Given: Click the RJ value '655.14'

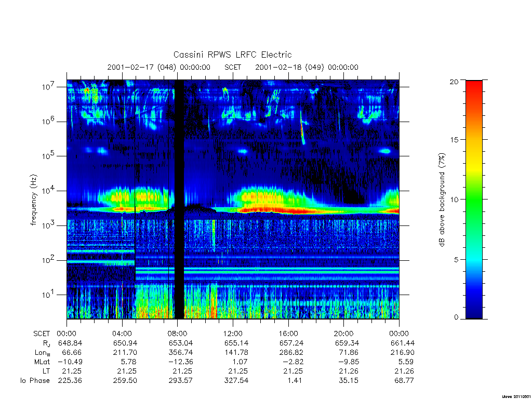Looking at the screenshot, I should coord(236,343).
